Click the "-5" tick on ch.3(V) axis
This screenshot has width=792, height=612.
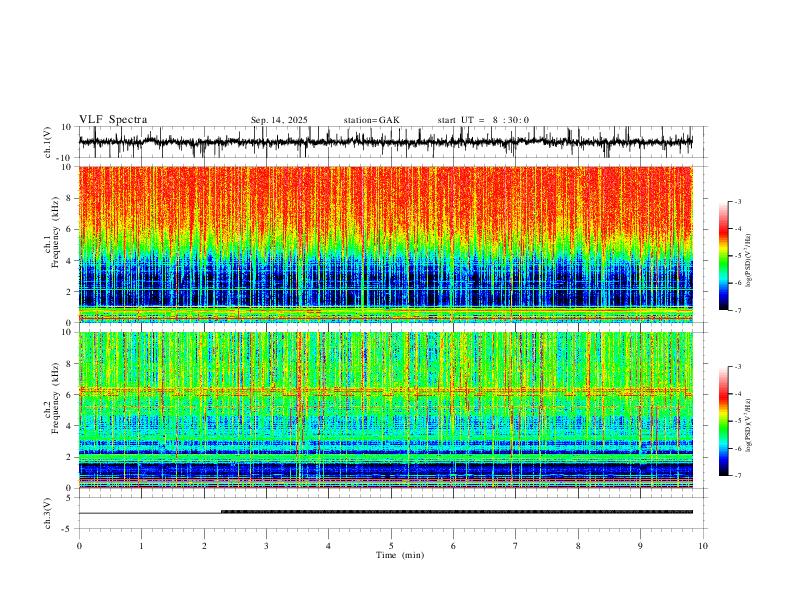pyautogui.click(x=68, y=529)
